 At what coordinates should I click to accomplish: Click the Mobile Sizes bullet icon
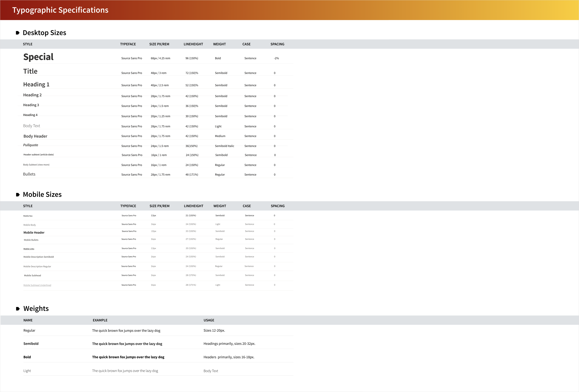[18, 195]
